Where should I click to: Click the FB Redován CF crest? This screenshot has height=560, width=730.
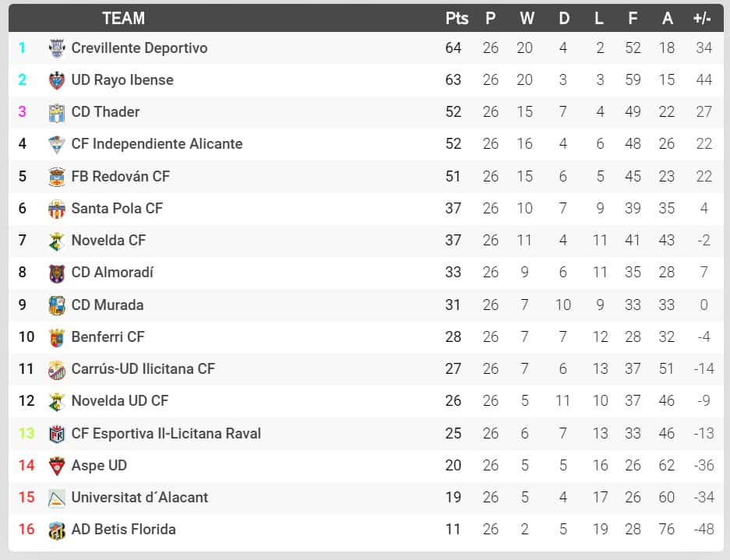coord(57,177)
